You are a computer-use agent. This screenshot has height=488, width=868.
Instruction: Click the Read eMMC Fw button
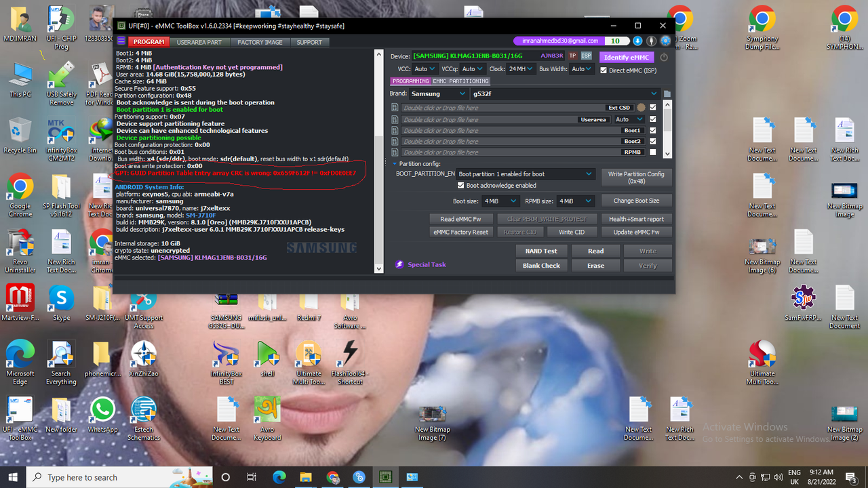tap(460, 219)
